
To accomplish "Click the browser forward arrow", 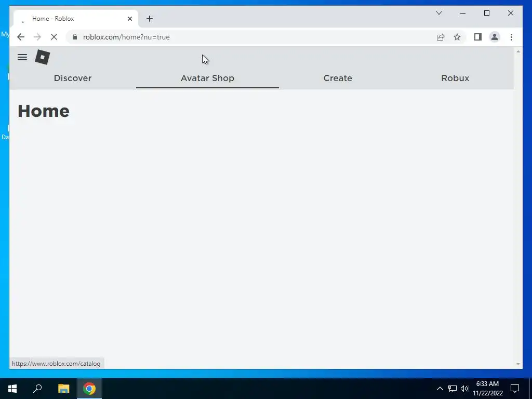I will coord(37,37).
